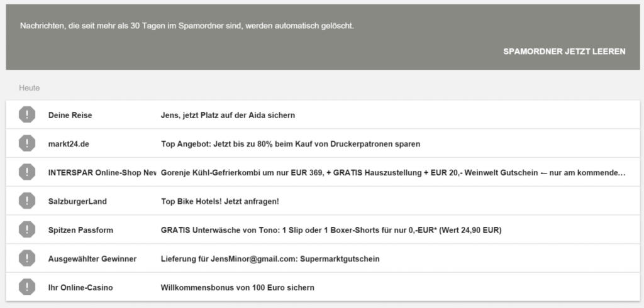Click spam icon for Ihr Online-Casino email
The image size is (644, 308).
pos(27,287)
